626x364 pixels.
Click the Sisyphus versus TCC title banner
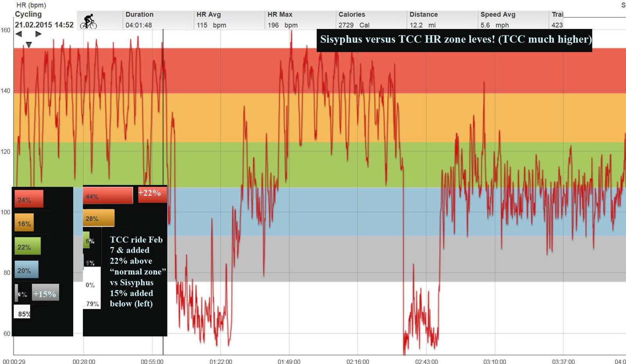tap(454, 40)
